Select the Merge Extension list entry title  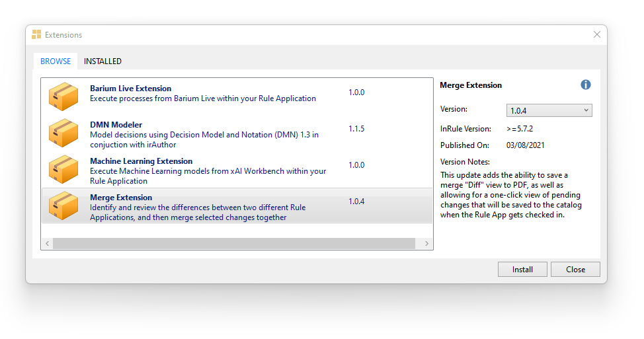(121, 198)
